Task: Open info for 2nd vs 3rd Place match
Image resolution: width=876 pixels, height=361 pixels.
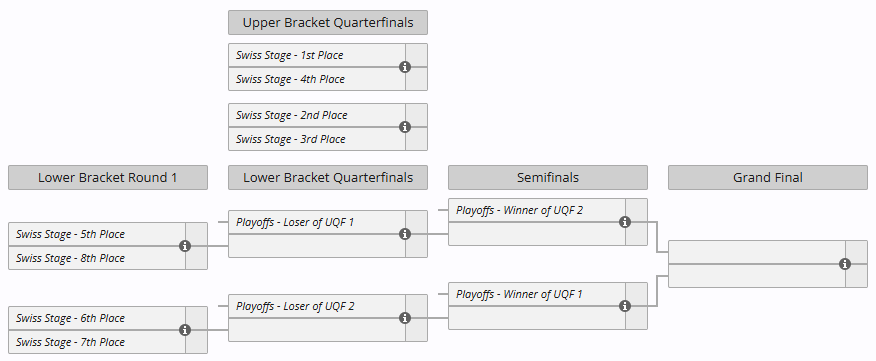Action: pyautogui.click(x=405, y=127)
